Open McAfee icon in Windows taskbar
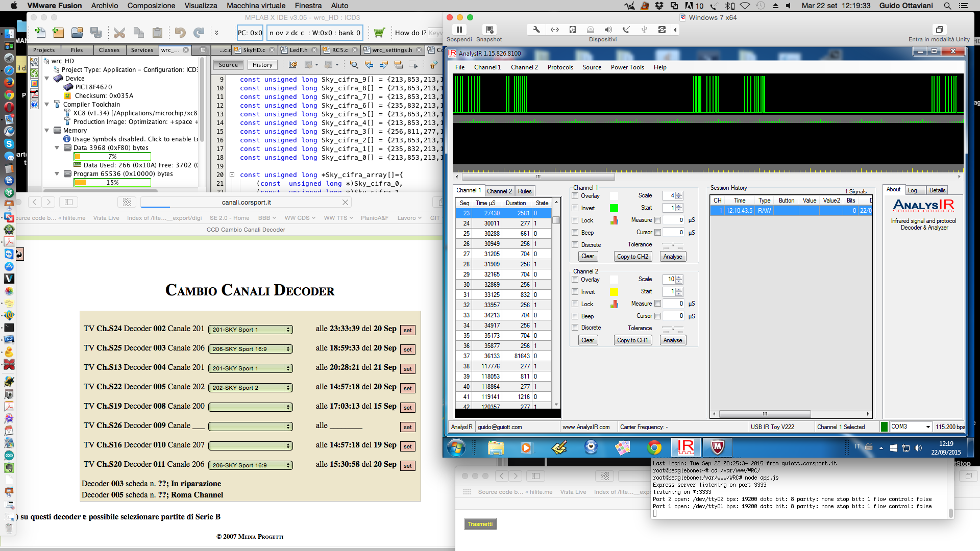 click(718, 448)
